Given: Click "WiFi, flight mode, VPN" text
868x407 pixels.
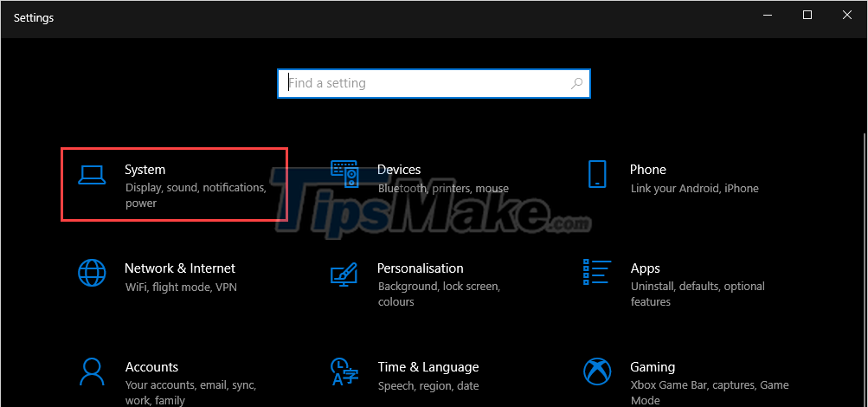Looking at the screenshot, I should [x=181, y=287].
